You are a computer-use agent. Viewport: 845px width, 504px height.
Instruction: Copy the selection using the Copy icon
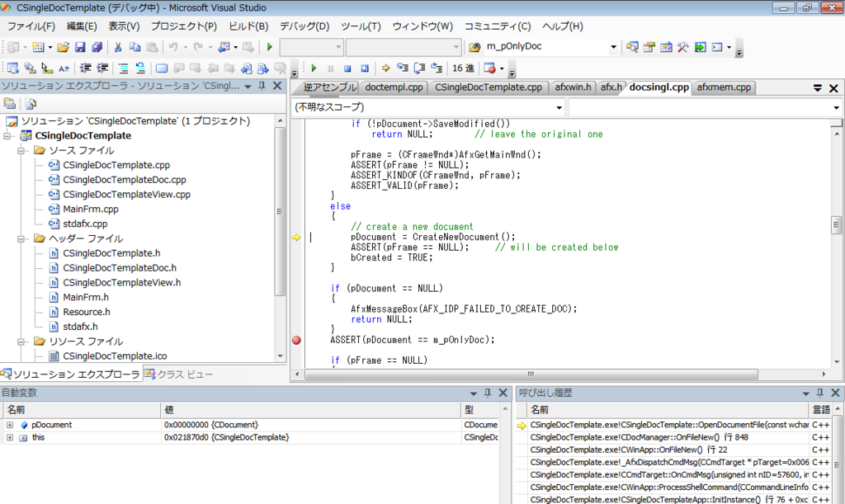coord(135,47)
